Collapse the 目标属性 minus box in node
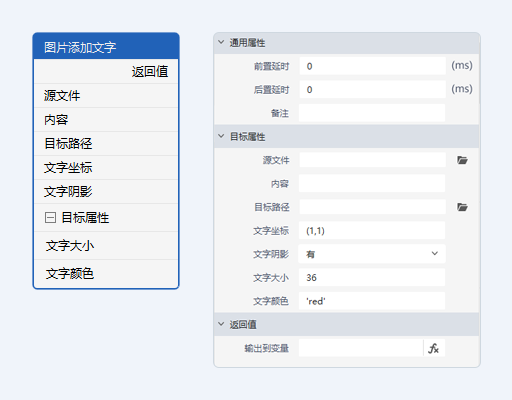Viewport: 512px width, 400px height. 50,218
